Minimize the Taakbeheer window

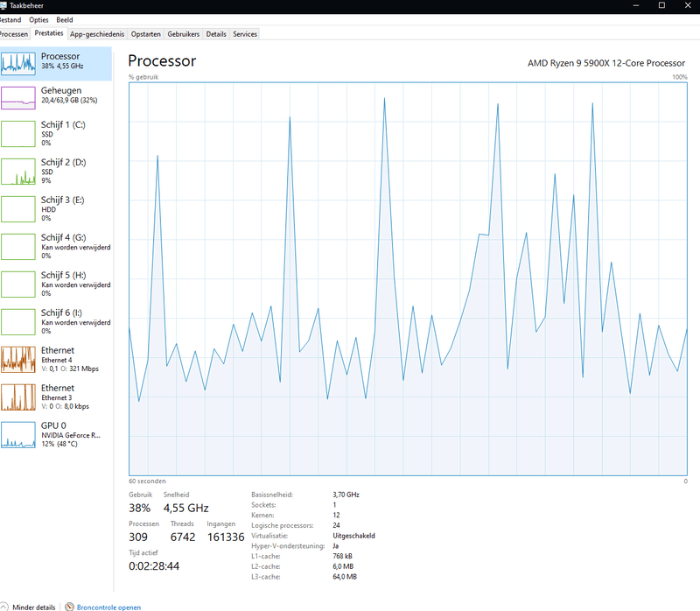[636, 5]
